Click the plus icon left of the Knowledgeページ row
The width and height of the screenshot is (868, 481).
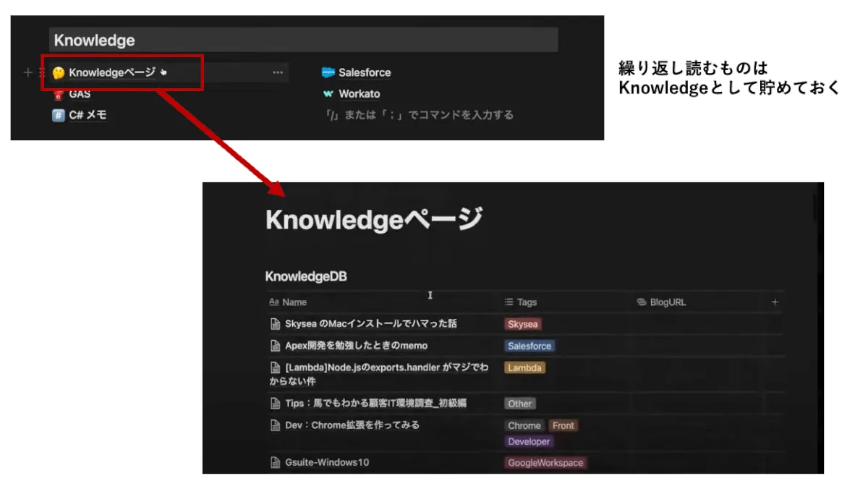click(x=28, y=72)
